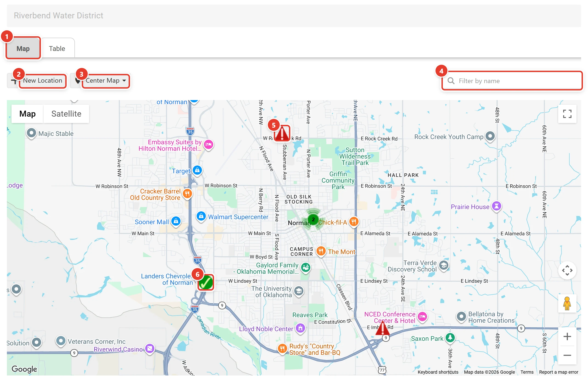The height and width of the screenshot is (381, 588).
Task: Click the Majic Stable pin
Action: point(31,133)
